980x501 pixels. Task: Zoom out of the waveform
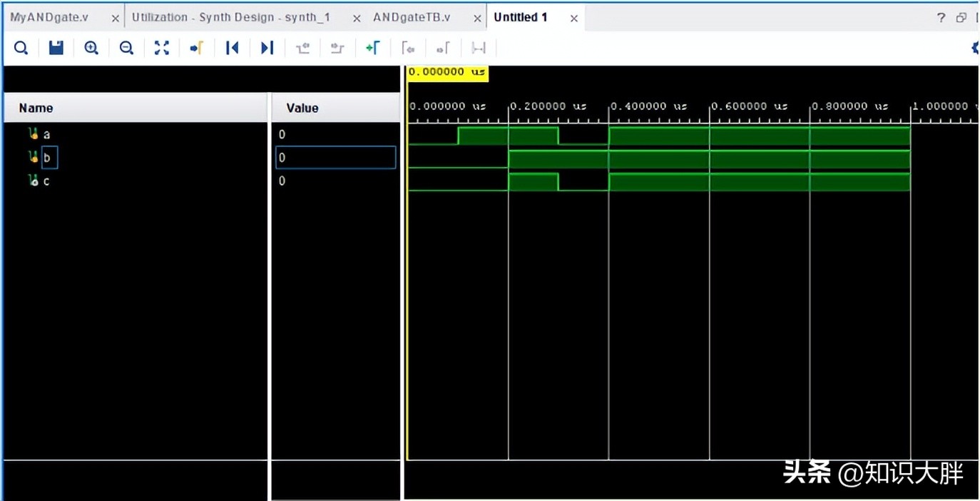126,48
